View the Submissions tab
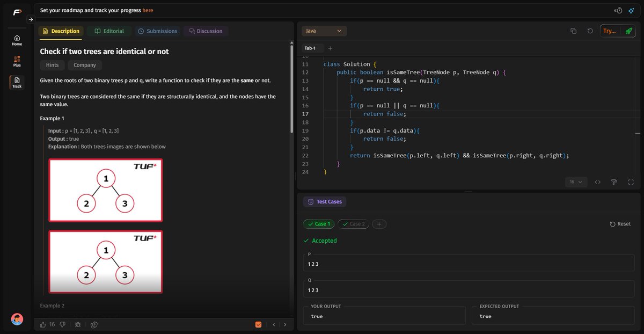The image size is (644, 334). pyautogui.click(x=157, y=31)
